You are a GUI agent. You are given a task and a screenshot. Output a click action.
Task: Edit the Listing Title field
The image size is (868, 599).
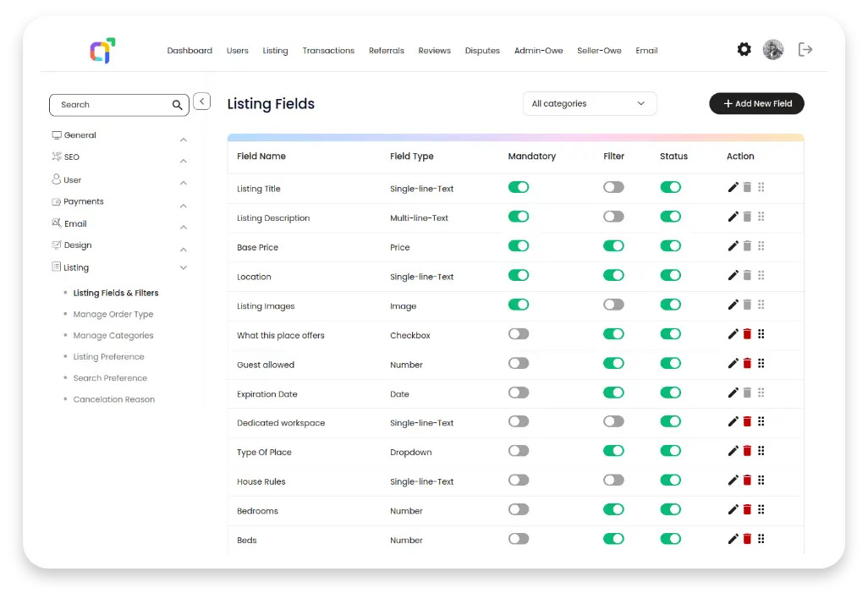[x=733, y=187]
